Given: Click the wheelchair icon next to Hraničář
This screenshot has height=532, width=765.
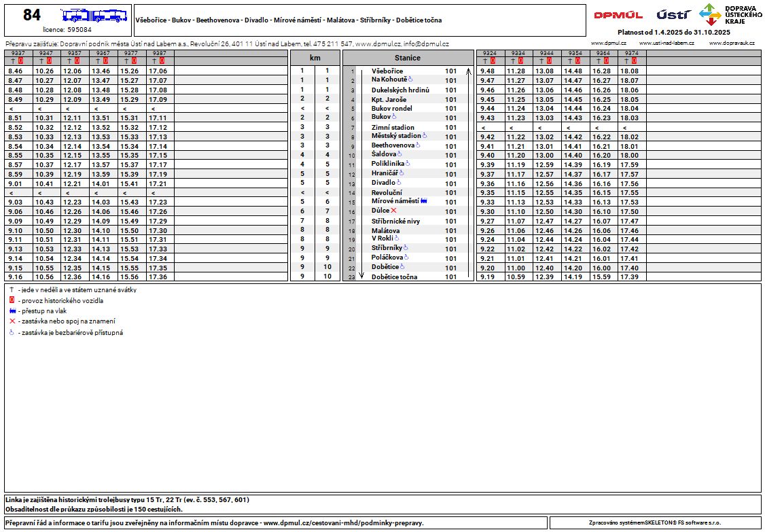Looking at the screenshot, I should point(402,173).
